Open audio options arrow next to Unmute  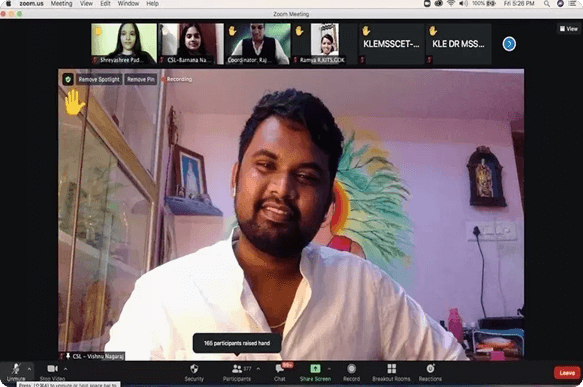(29, 369)
